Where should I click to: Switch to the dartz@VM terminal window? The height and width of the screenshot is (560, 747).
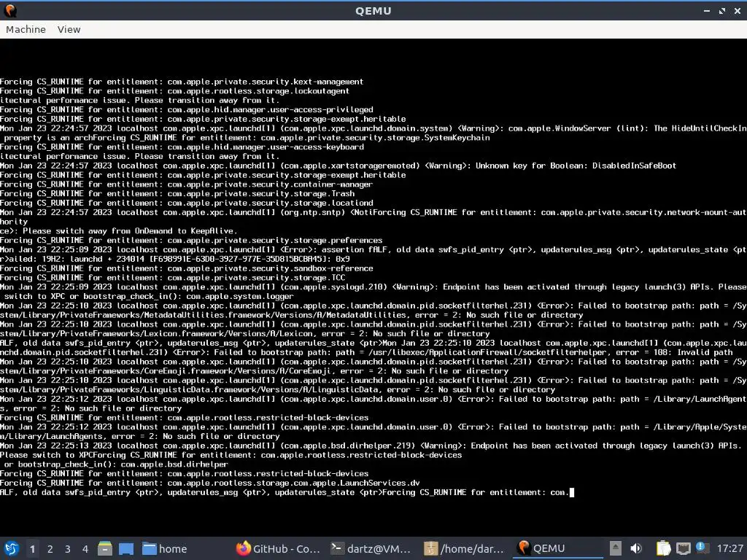(371, 548)
